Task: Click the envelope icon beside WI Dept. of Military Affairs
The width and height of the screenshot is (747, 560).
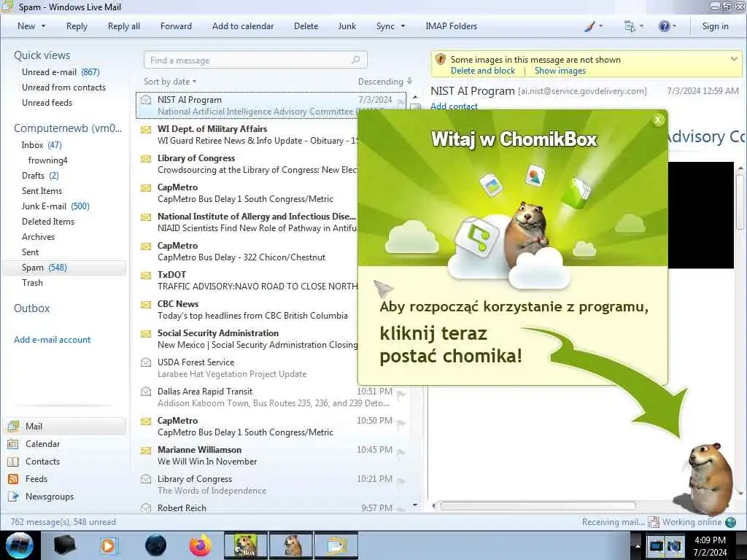Action: (146, 130)
